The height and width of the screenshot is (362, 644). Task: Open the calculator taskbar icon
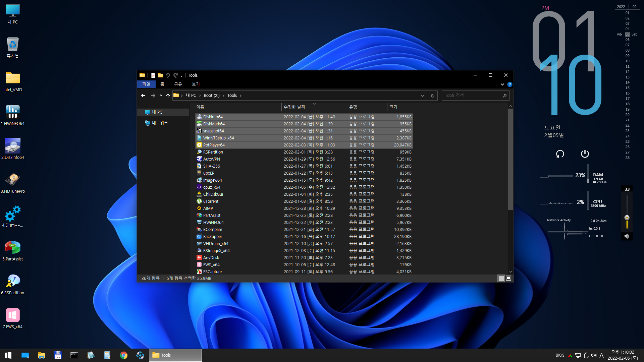pyautogui.click(x=107, y=355)
